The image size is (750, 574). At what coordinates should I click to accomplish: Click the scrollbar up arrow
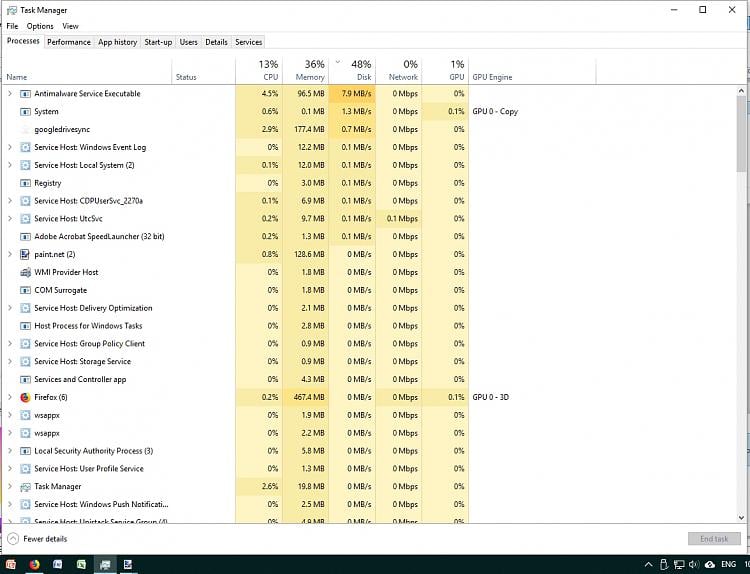pyautogui.click(x=741, y=91)
